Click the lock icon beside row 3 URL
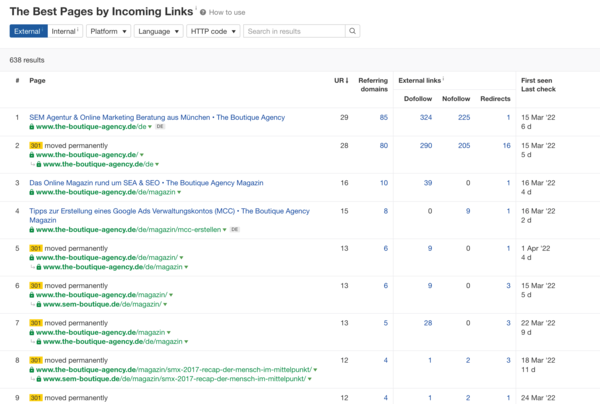Viewport: 600px width, 404px height. pos(32,192)
